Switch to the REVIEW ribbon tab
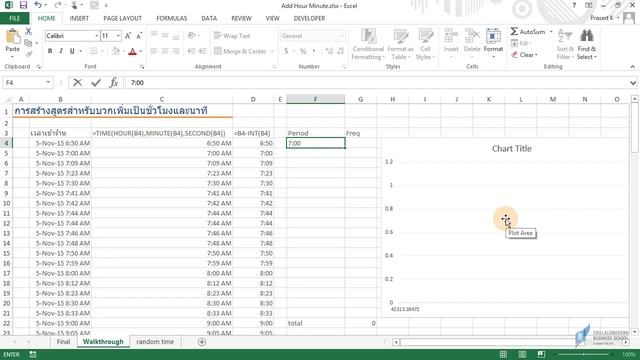Viewport: 640px width, 360px height. (241, 18)
